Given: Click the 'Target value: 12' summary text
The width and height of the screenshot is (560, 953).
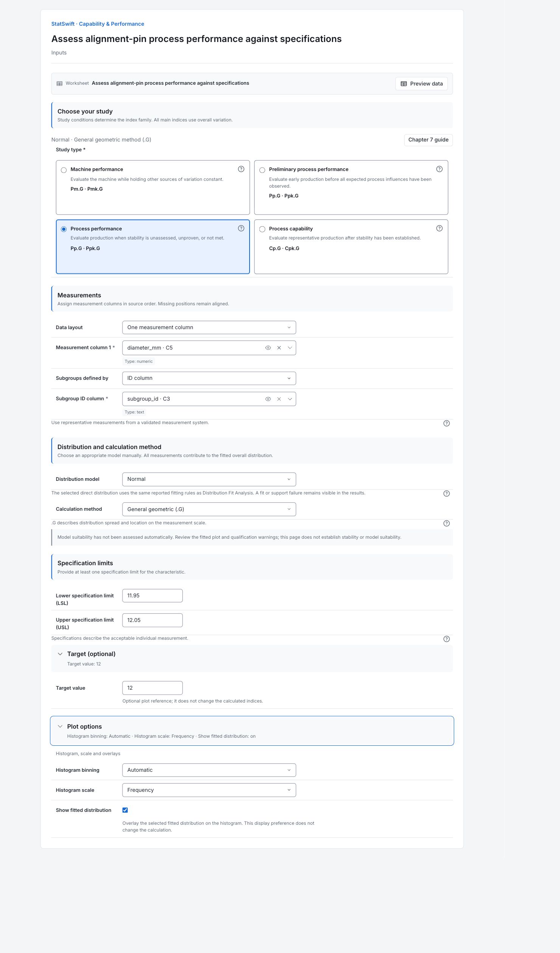Looking at the screenshot, I should (84, 664).
